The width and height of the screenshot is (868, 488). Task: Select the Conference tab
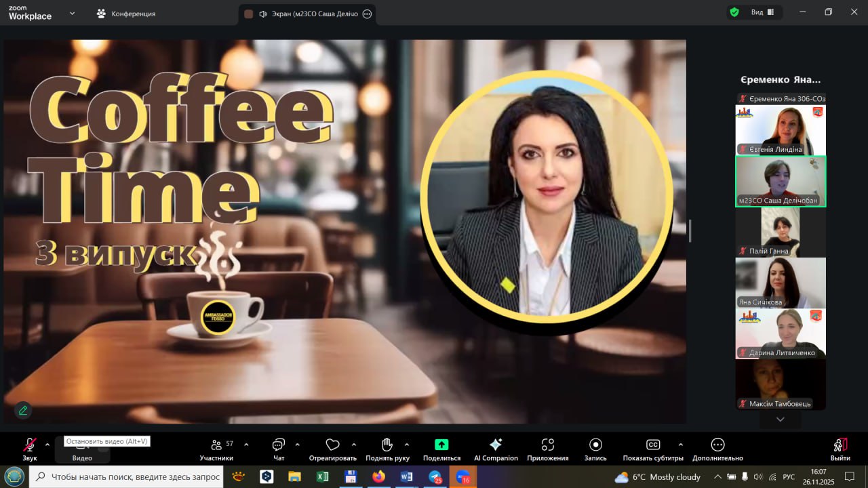pyautogui.click(x=127, y=14)
